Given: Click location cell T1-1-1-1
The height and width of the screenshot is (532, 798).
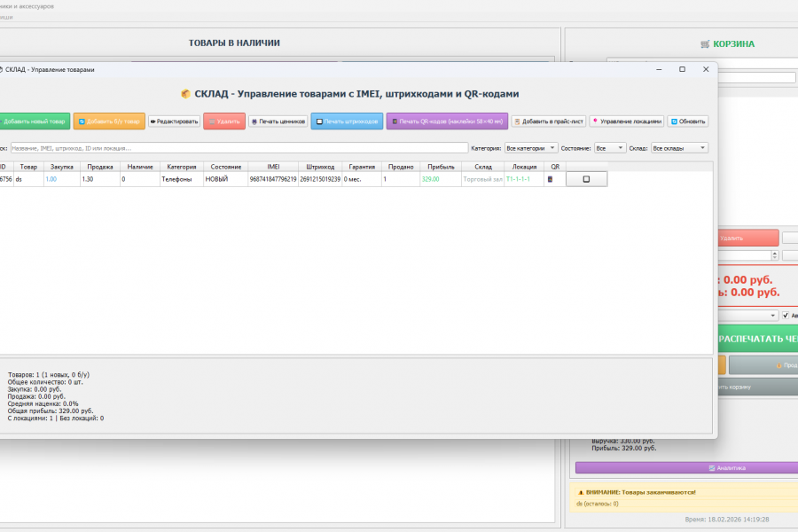Looking at the screenshot, I should point(524,179).
